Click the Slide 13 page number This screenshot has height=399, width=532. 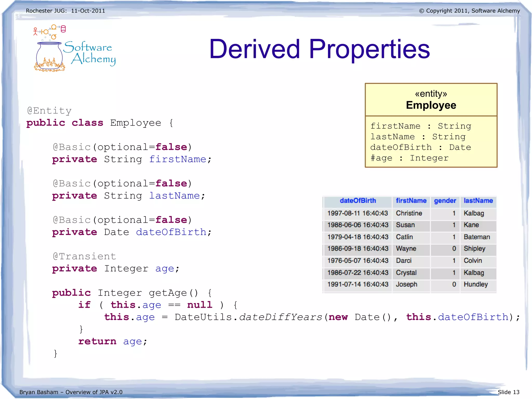coord(508,392)
